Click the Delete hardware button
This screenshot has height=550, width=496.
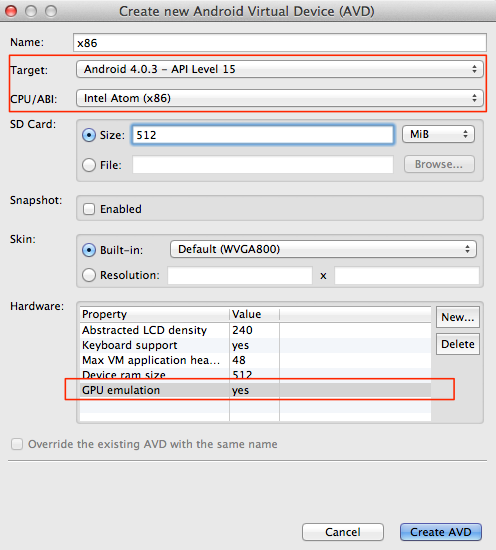coord(458,344)
